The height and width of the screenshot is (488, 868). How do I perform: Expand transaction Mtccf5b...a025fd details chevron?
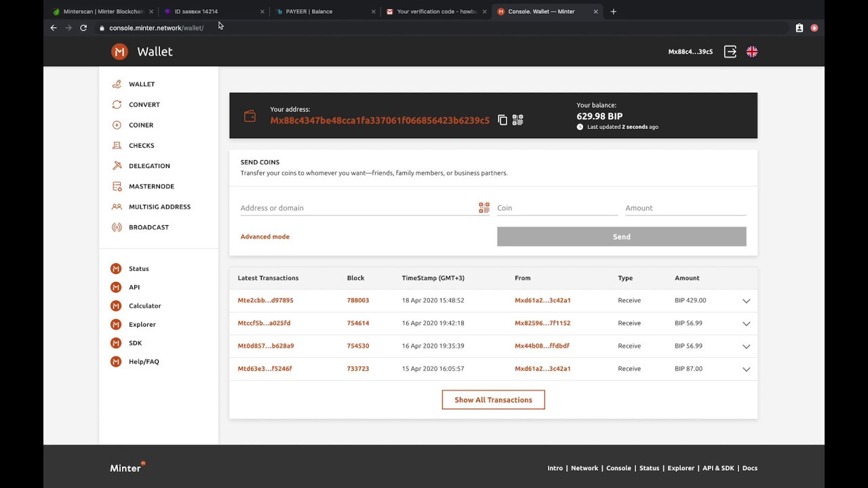[746, 324]
